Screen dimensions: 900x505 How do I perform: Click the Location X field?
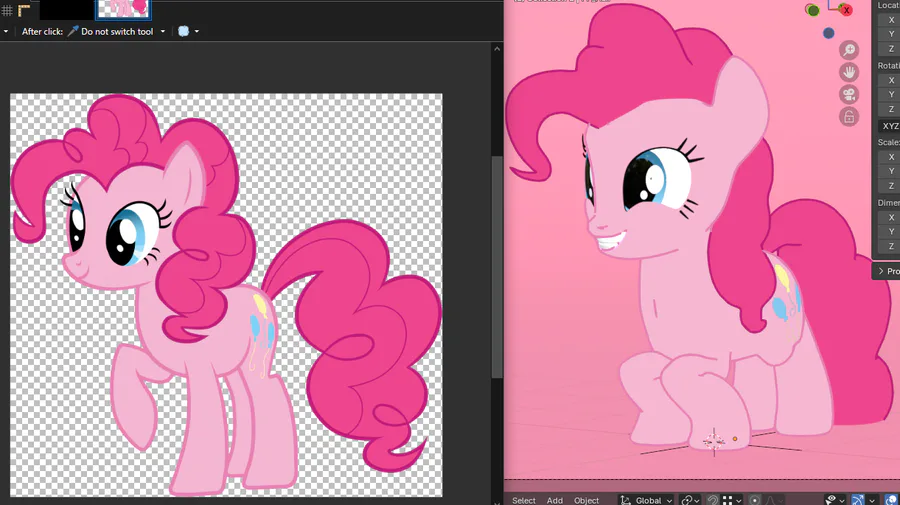(x=889, y=20)
